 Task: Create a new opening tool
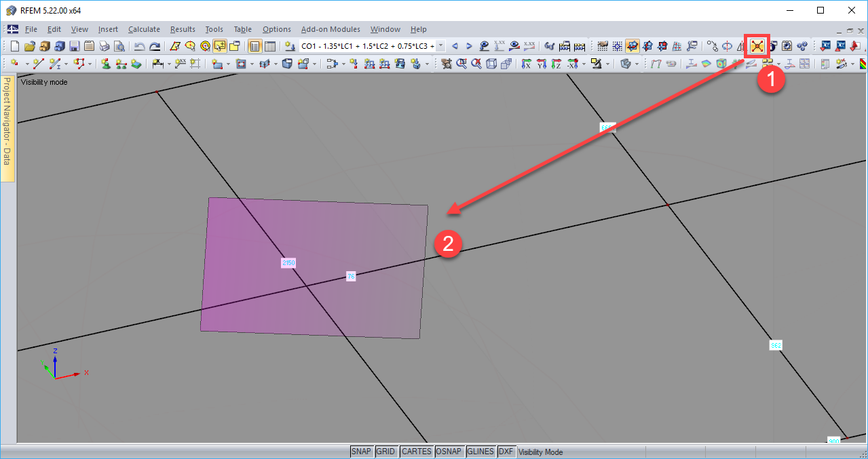pos(240,64)
